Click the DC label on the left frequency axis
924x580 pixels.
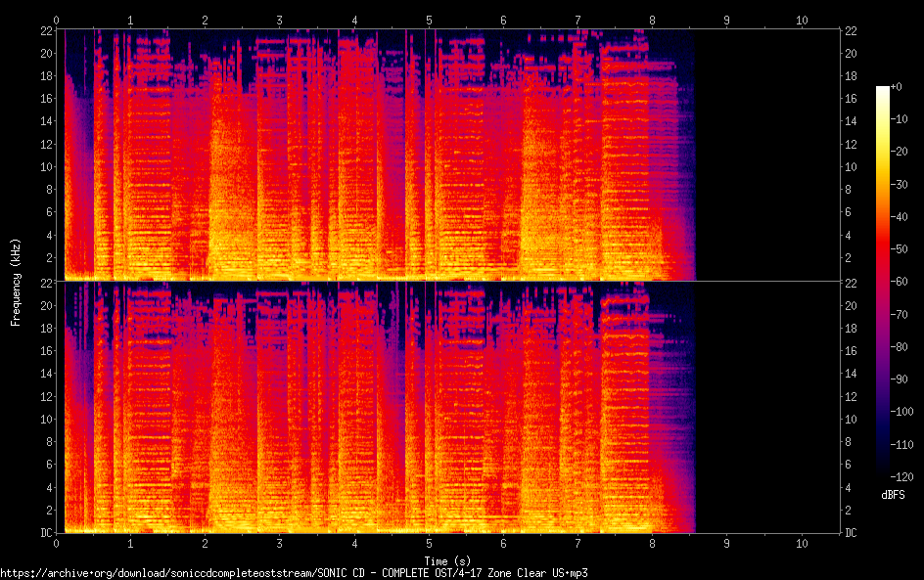click(44, 533)
